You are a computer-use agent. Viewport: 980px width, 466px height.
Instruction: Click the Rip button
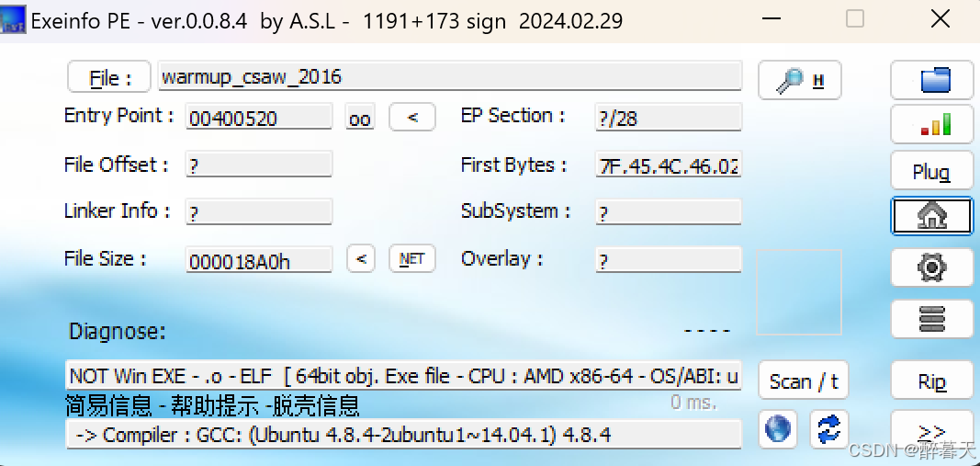click(931, 381)
